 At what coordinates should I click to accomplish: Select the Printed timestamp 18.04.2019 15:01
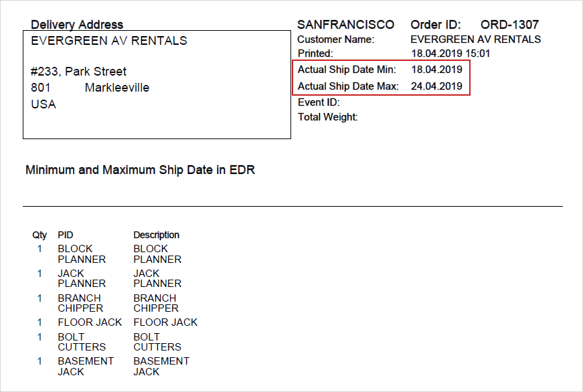(x=450, y=54)
